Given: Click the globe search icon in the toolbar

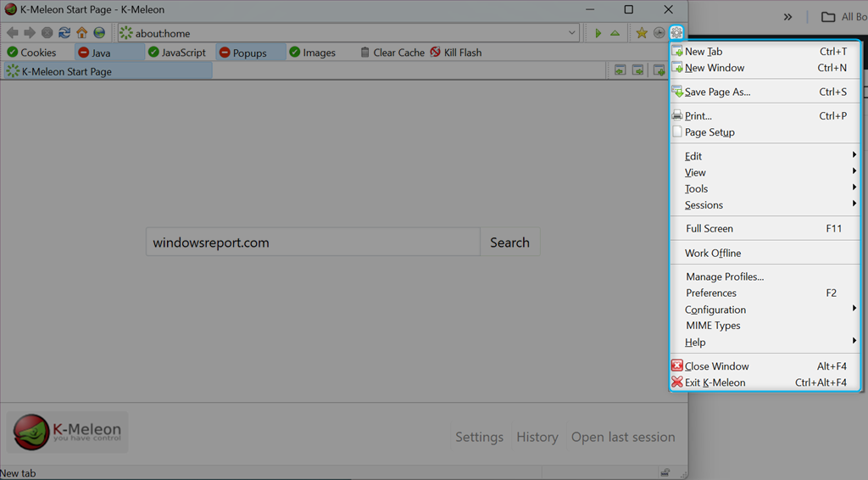Looking at the screenshot, I should point(99,33).
